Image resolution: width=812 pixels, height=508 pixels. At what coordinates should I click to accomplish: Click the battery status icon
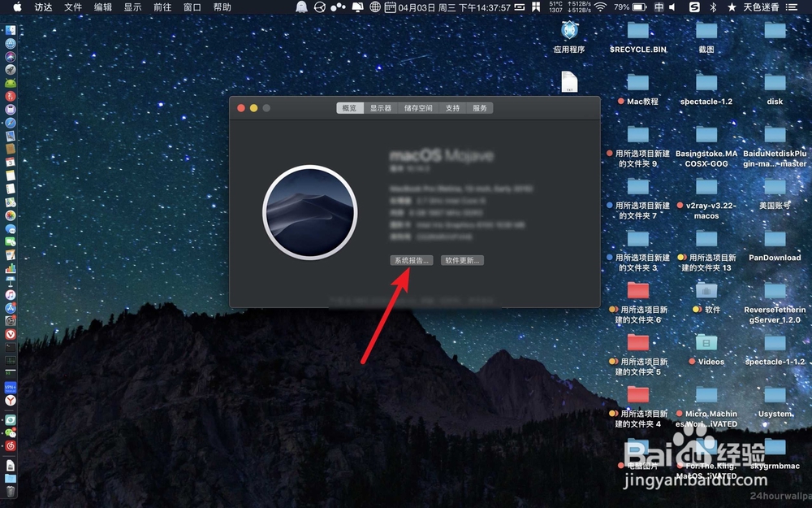(640, 7)
